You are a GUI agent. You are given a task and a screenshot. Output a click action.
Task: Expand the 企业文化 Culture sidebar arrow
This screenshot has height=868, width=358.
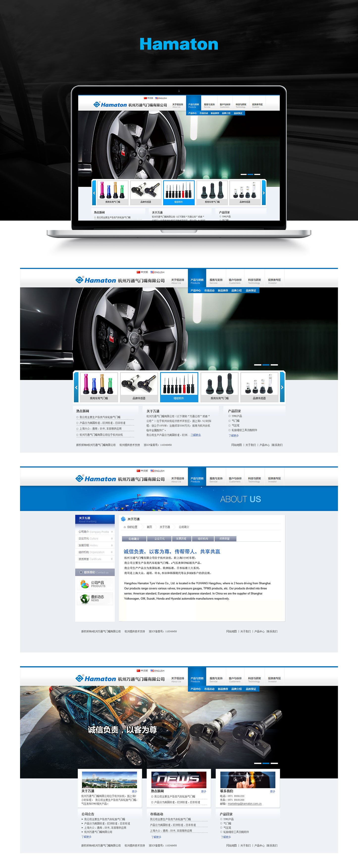(x=112, y=538)
